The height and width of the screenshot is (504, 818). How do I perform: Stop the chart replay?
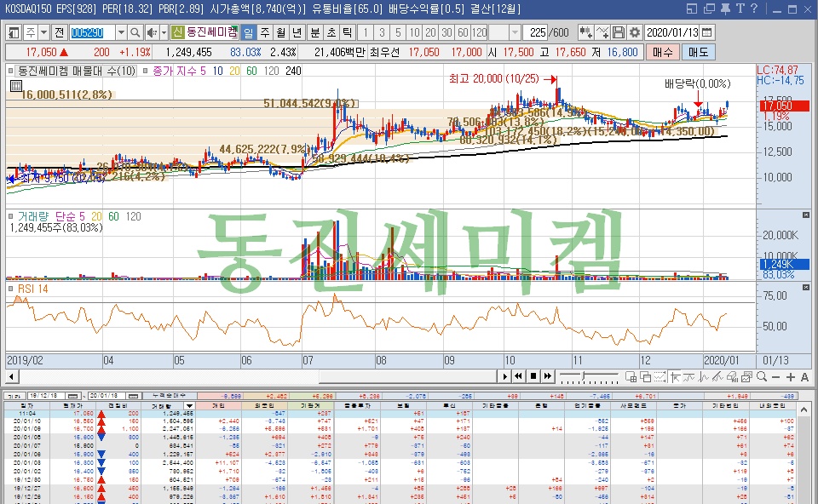pyautogui.click(x=533, y=376)
